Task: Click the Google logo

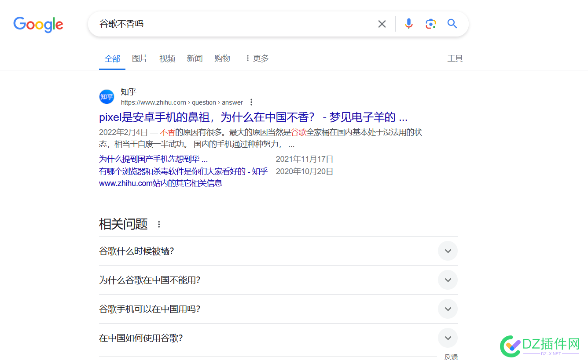Action: pyautogui.click(x=38, y=24)
